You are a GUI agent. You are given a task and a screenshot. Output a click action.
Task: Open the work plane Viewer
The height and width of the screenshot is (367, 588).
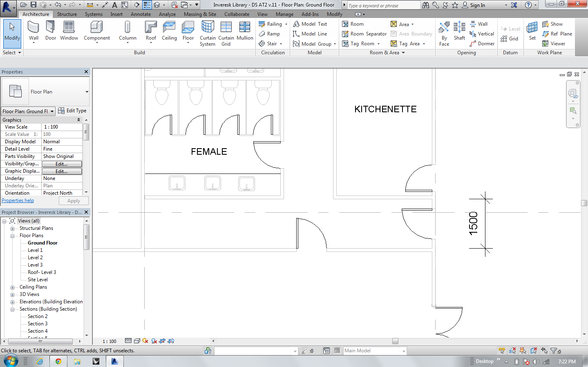point(554,44)
